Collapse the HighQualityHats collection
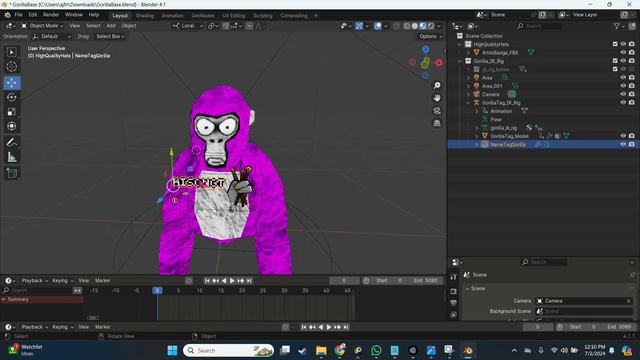Screen dimensions: 640x360 pyautogui.click(x=460, y=44)
